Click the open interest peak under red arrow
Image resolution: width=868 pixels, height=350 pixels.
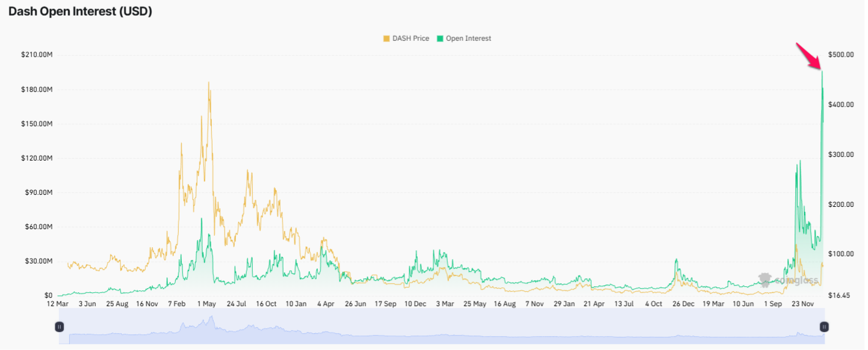[x=822, y=72]
